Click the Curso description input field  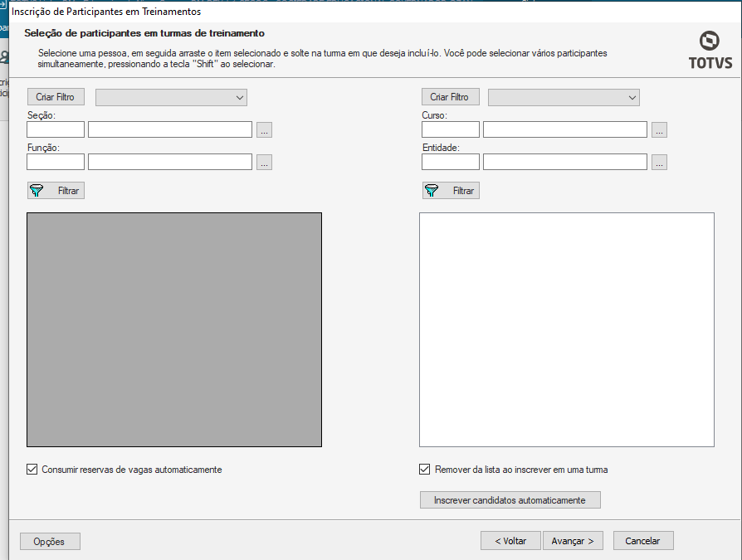pyautogui.click(x=564, y=129)
